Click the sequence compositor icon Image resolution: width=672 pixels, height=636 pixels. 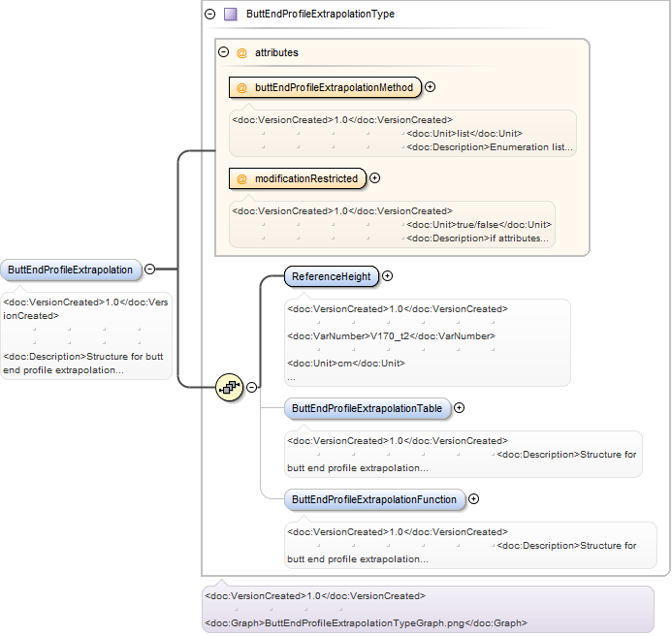coord(230,388)
